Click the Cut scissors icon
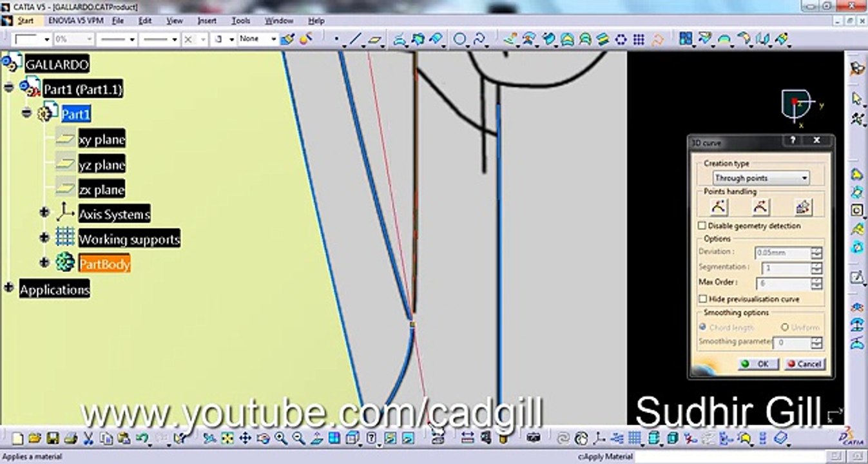The height and width of the screenshot is (464, 868). click(x=89, y=439)
